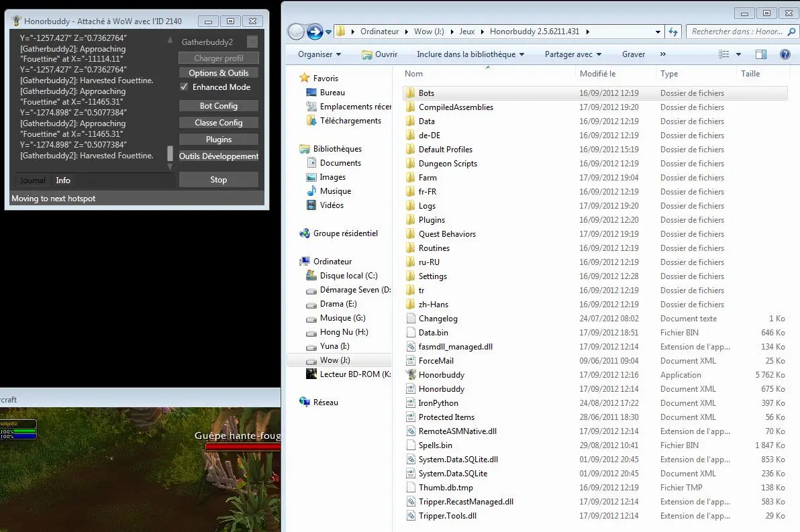This screenshot has height=532, width=800.
Task: Open the Bot Config button
Action: [219, 106]
